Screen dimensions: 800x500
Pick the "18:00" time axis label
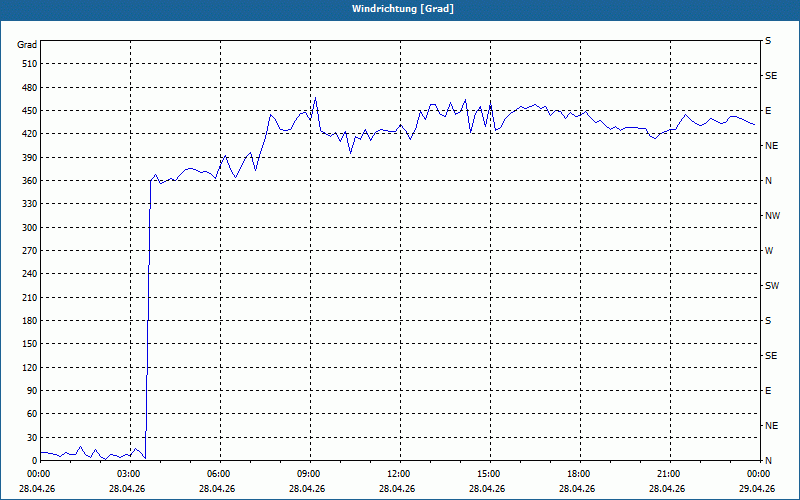[579, 474]
